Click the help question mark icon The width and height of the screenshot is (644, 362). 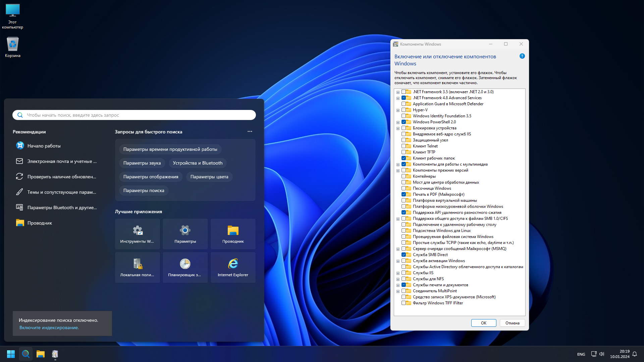coord(522,56)
